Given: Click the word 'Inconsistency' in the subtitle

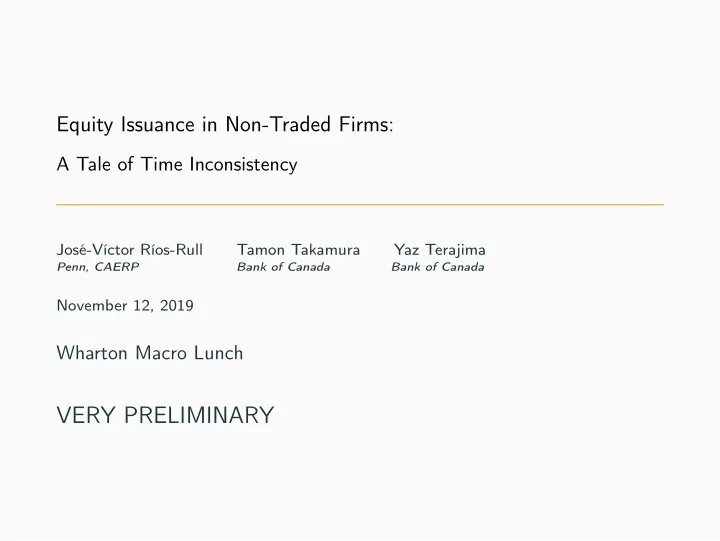Looking at the screenshot, I should click(243, 165).
